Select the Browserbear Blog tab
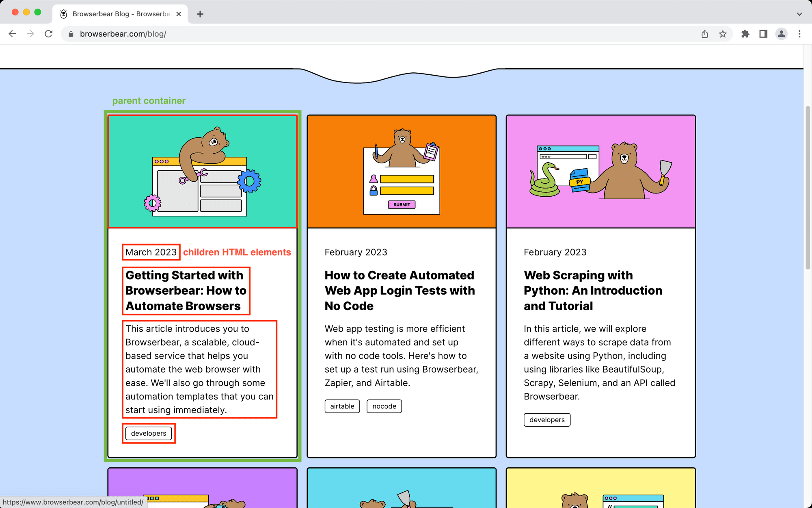This screenshot has height=508, width=812. 120,13
